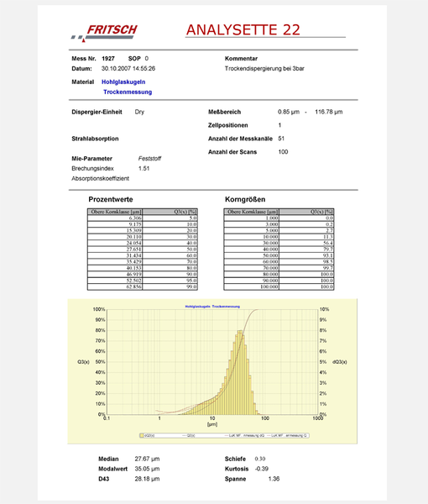Click the ANALYSETTE 22 title

point(243,30)
